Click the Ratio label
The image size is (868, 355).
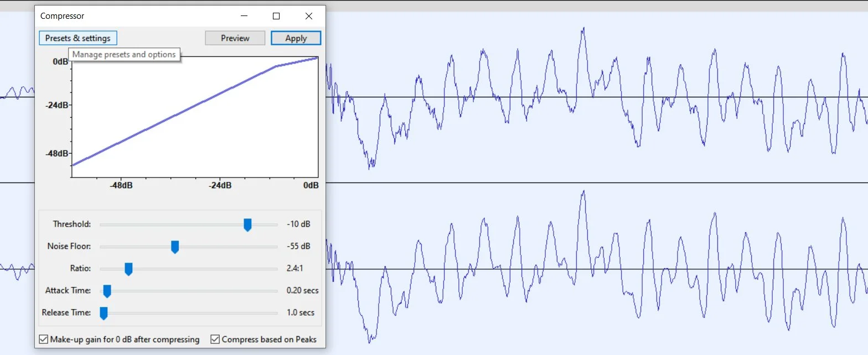(x=80, y=269)
